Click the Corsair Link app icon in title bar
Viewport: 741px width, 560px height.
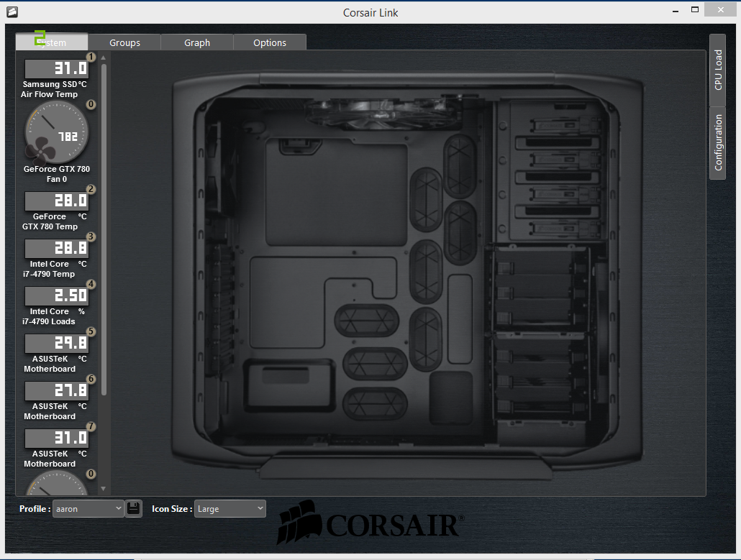pos(12,12)
